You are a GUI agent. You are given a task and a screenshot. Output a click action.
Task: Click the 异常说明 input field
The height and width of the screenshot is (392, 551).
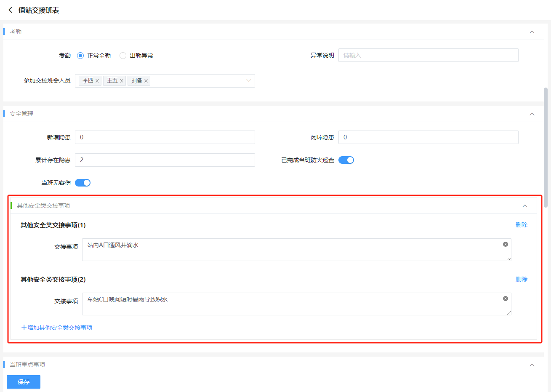click(x=428, y=55)
